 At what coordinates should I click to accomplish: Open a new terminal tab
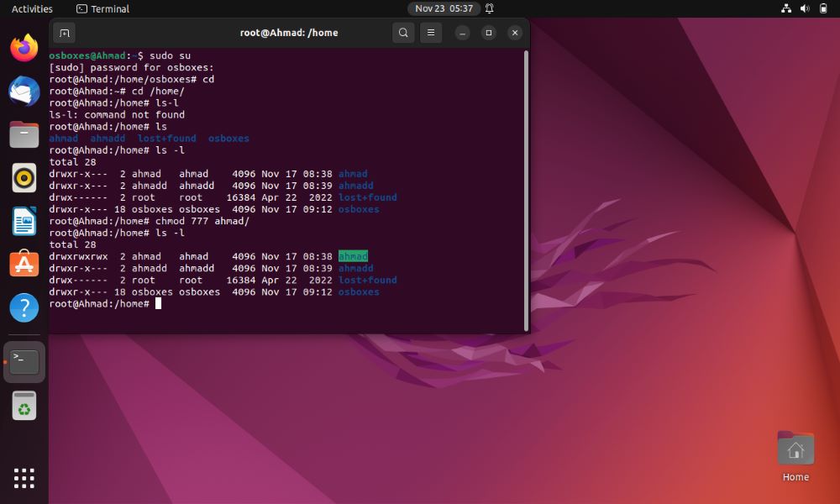point(65,33)
